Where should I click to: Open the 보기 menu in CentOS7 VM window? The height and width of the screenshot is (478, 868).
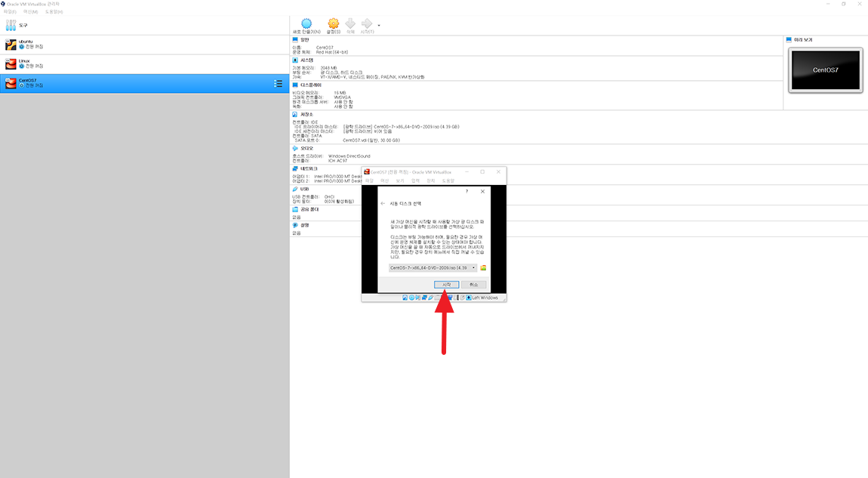point(400,180)
